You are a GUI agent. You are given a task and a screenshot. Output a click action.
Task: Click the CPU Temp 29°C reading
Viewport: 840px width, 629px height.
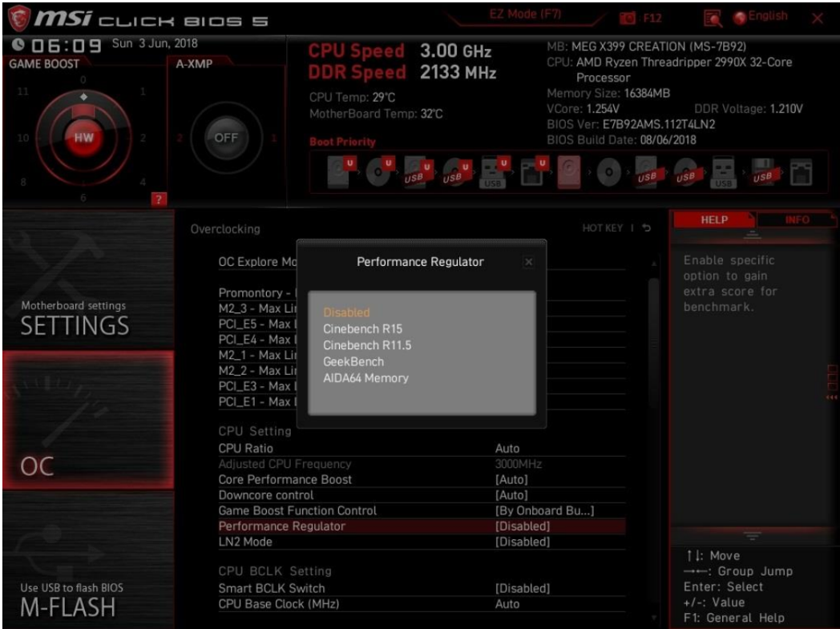(x=352, y=98)
